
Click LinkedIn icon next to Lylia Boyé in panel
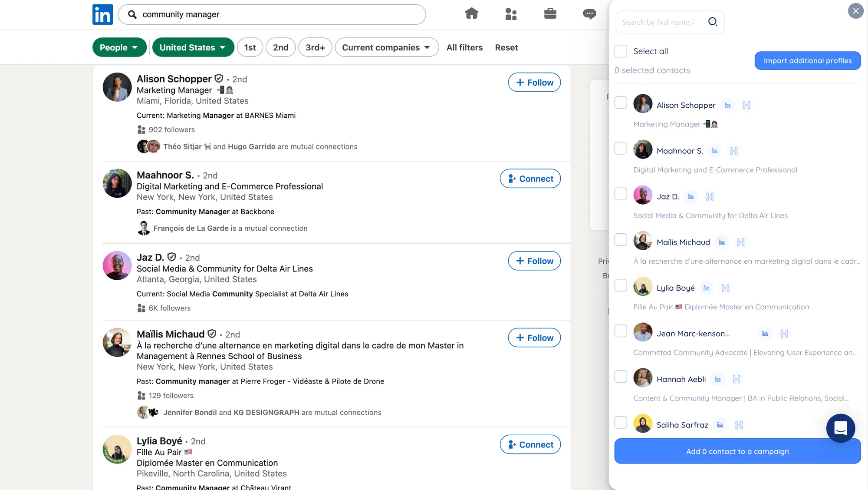pyautogui.click(x=707, y=288)
